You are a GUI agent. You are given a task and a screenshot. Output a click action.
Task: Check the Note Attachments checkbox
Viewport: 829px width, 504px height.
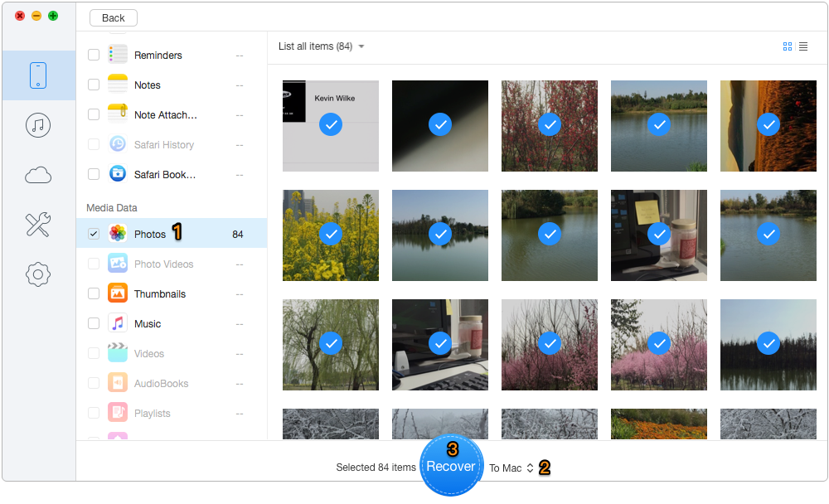[94, 114]
